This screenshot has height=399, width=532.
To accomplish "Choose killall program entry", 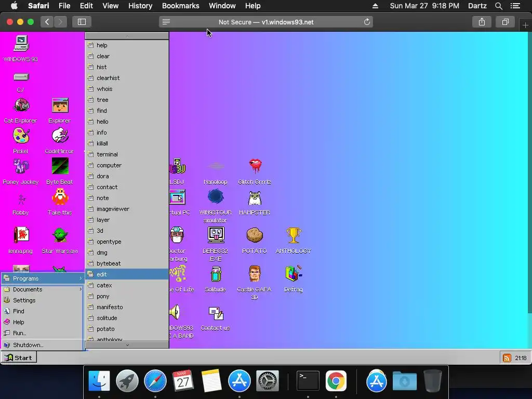I will pyautogui.click(x=127, y=143).
